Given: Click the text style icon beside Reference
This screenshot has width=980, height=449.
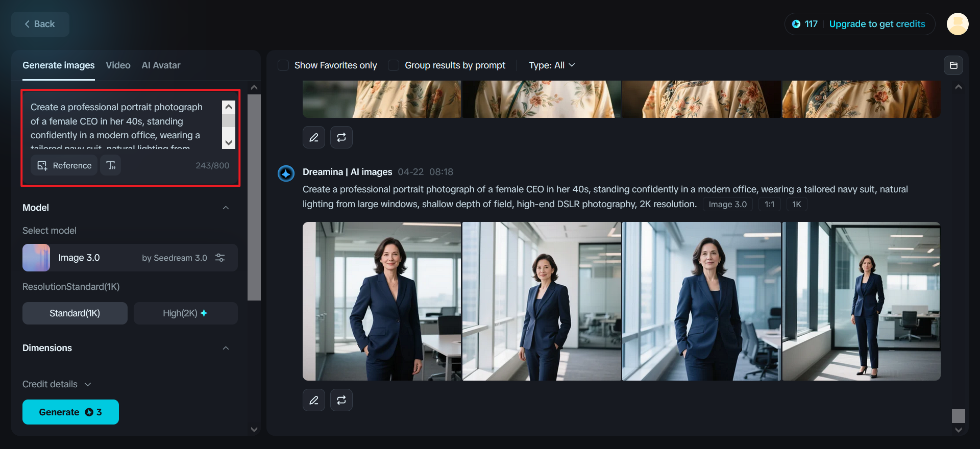Looking at the screenshot, I should tap(111, 165).
